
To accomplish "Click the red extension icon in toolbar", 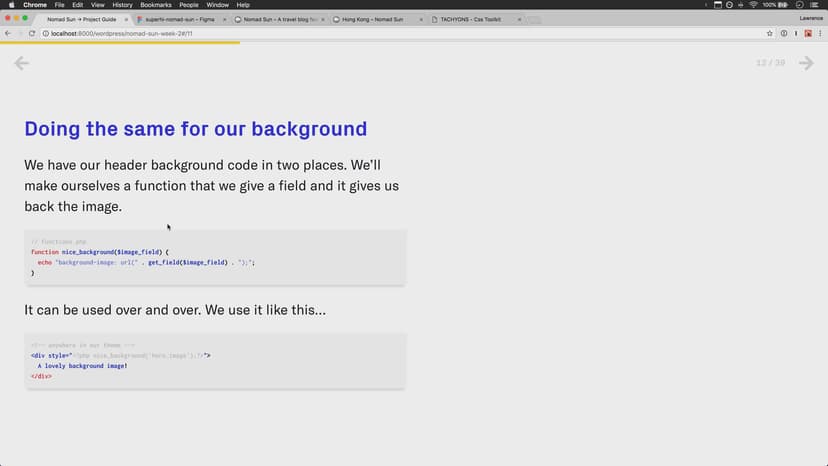I will pos(807,33).
